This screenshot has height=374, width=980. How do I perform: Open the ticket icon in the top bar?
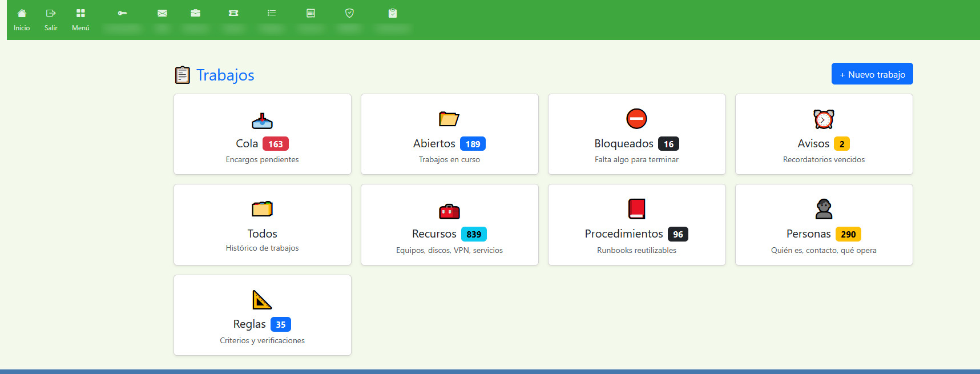pos(233,13)
